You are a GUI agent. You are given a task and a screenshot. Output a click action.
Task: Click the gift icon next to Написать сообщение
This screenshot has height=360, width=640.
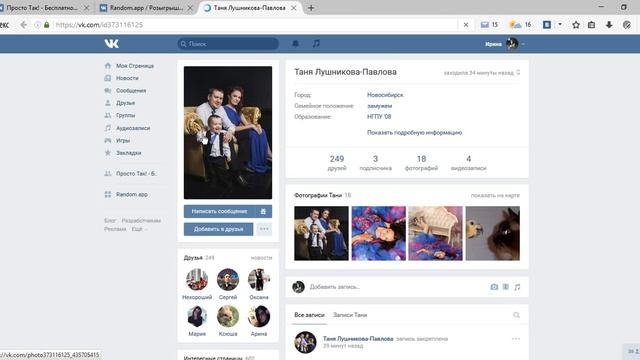click(x=263, y=211)
